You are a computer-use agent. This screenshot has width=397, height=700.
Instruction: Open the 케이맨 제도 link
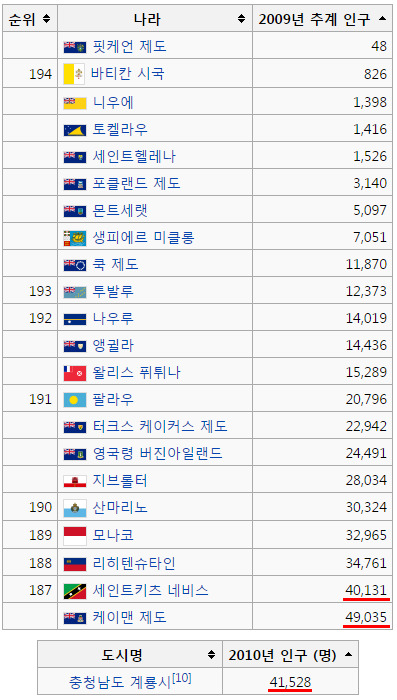(130, 617)
